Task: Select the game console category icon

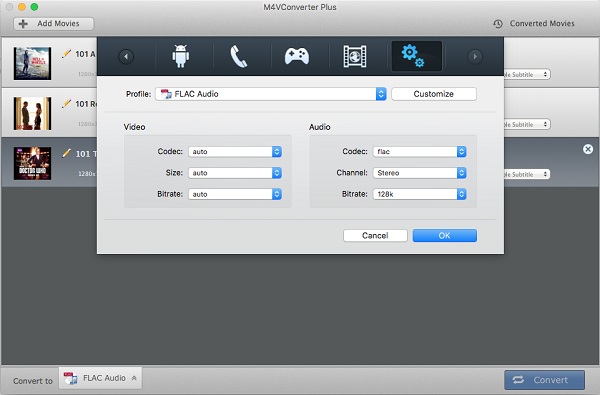Action: click(x=297, y=56)
